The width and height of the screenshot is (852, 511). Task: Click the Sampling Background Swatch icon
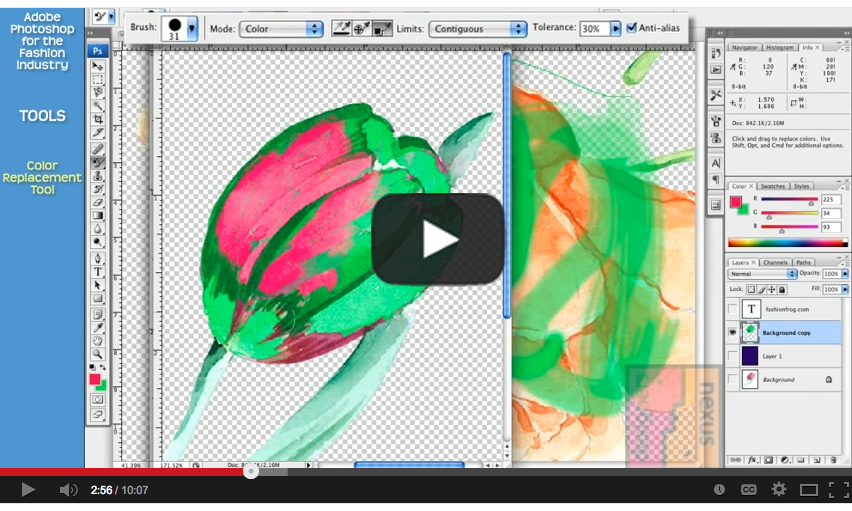(x=382, y=28)
